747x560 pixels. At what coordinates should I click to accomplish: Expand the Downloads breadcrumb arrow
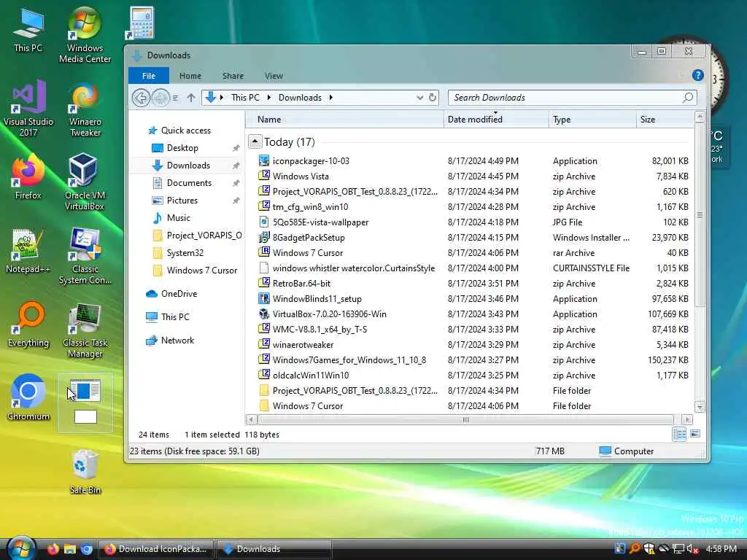pos(330,98)
